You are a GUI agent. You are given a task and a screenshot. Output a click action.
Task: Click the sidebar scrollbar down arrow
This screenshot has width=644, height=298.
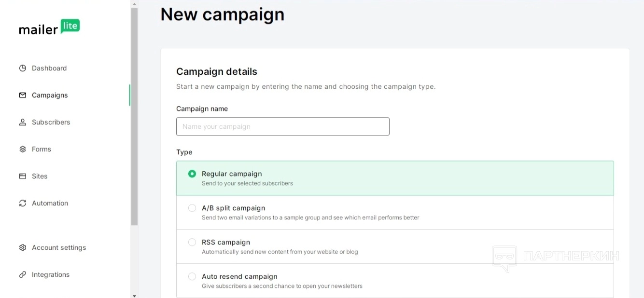[x=134, y=295]
